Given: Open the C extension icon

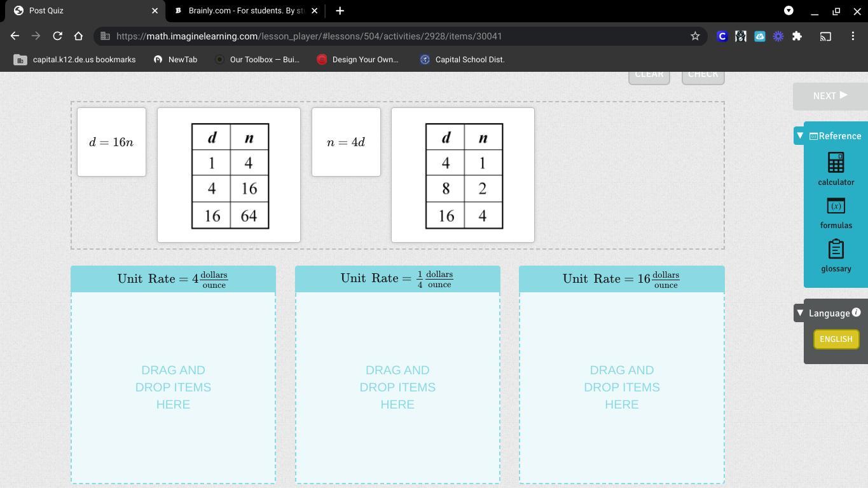Looking at the screenshot, I should click(x=722, y=36).
